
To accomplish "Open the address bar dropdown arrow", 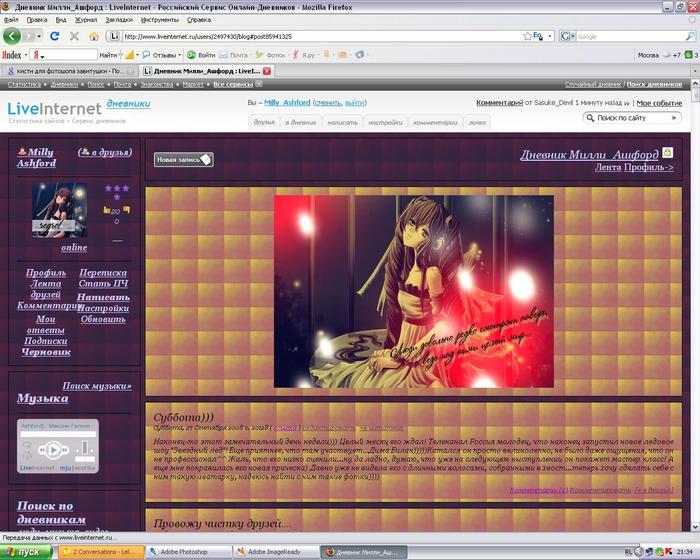I will pyautogui.click(x=550, y=36).
